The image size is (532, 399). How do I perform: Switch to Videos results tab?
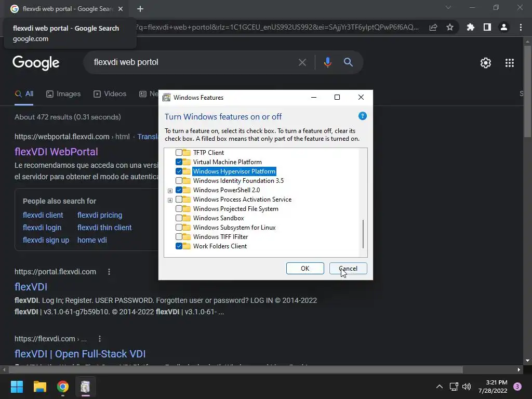coord(110,94)
